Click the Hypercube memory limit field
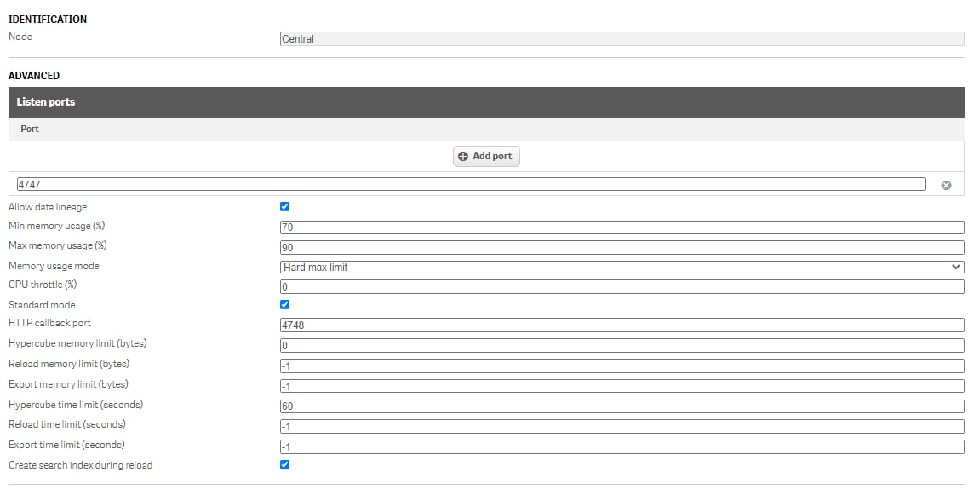 tap(622, 345)
